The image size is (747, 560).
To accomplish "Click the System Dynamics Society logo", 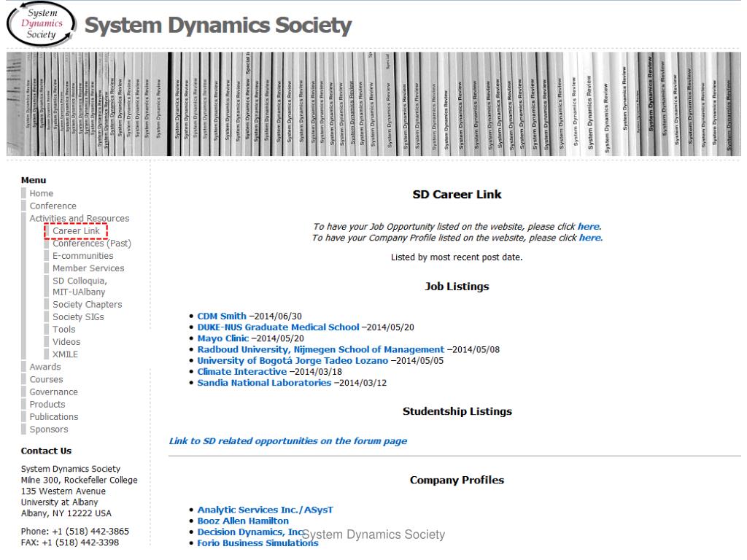I will pyautogui.click(x=42, y=24).
